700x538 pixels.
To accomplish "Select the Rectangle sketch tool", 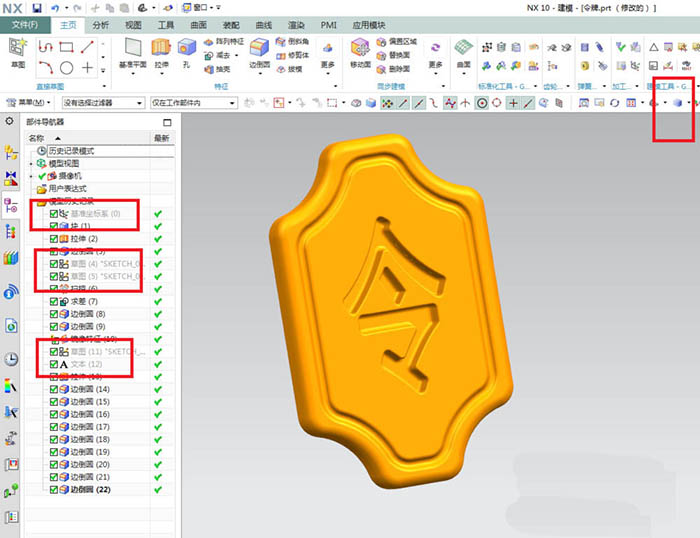I will 67,46.
